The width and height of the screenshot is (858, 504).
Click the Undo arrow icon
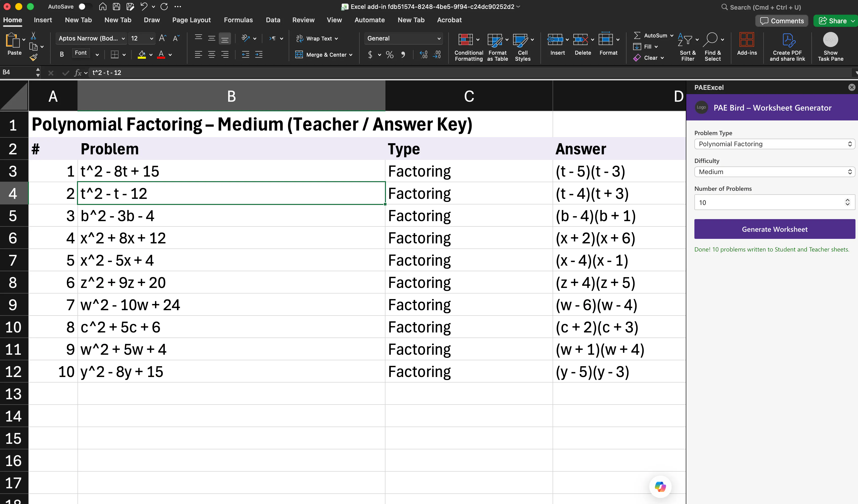144,7
